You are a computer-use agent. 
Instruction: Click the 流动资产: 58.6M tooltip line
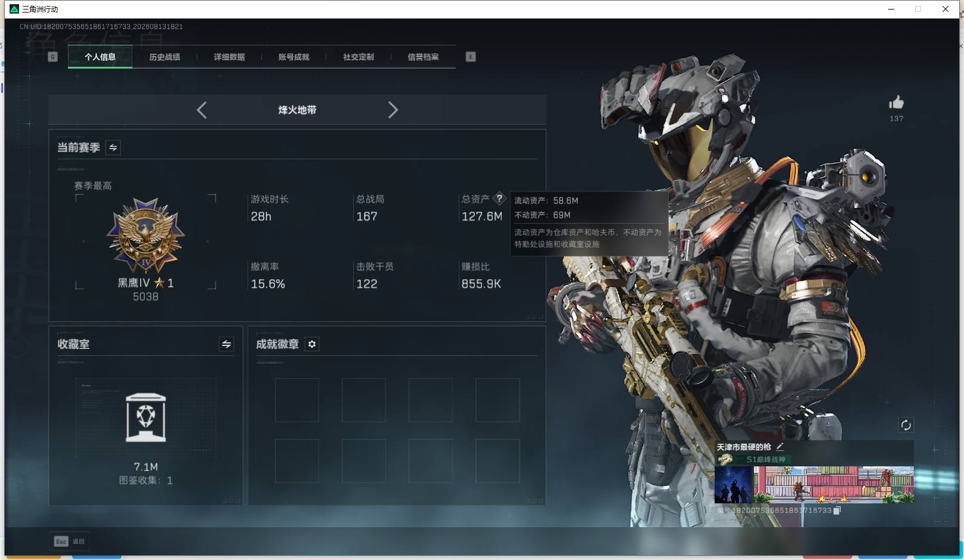546,200
